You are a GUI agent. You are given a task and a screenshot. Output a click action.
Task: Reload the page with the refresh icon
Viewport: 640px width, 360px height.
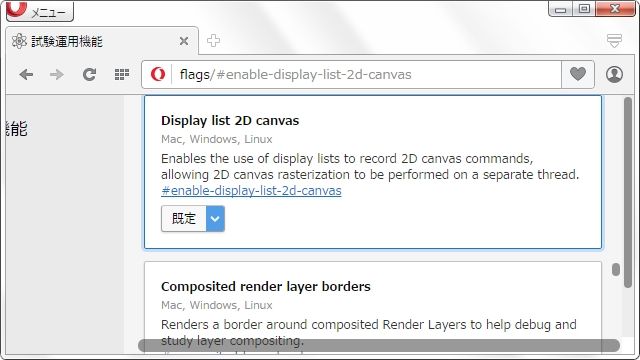[89, 75]
